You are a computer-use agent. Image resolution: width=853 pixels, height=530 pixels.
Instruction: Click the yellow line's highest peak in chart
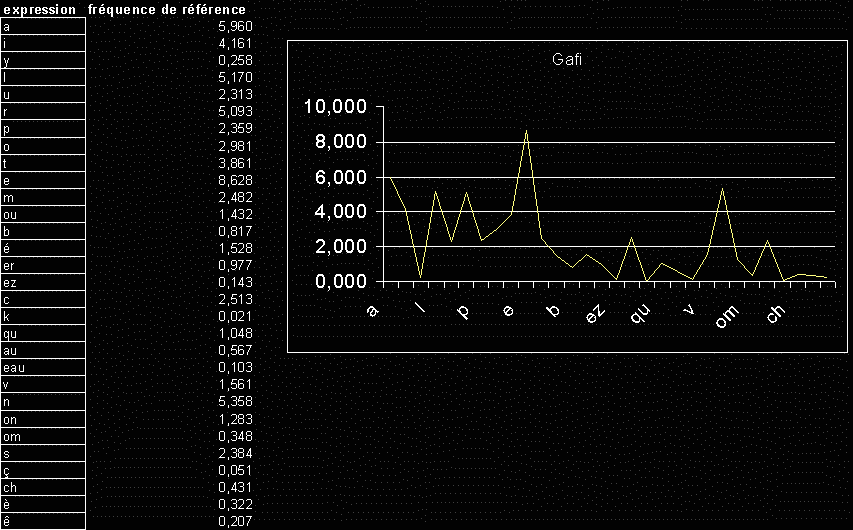point(526,131)
